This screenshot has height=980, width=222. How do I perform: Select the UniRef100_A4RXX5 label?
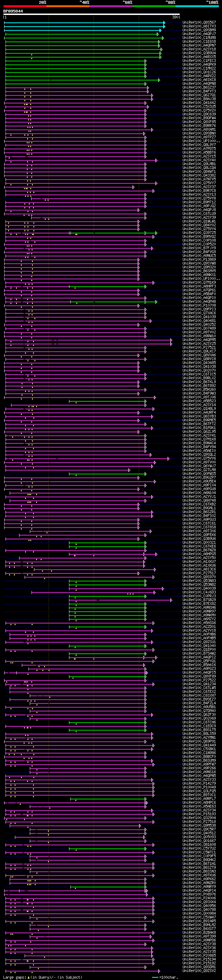pos(199,57)
